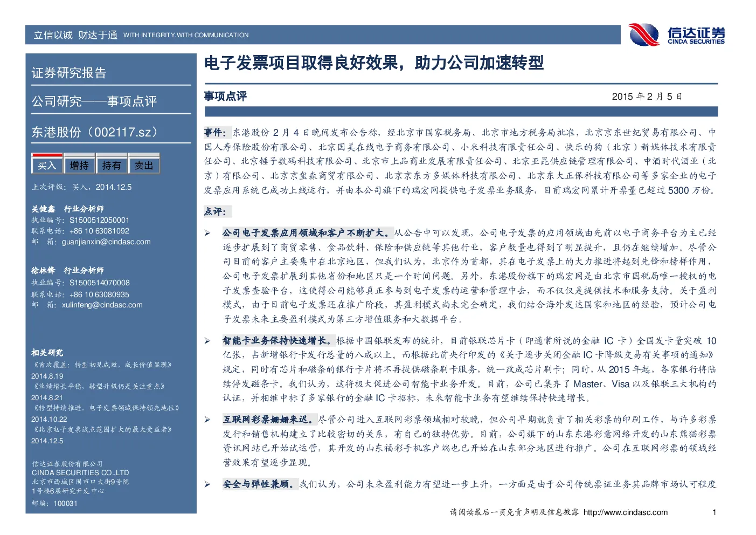Click the company name CINDA SECURITIES CO.,LTD

point(80,472)
